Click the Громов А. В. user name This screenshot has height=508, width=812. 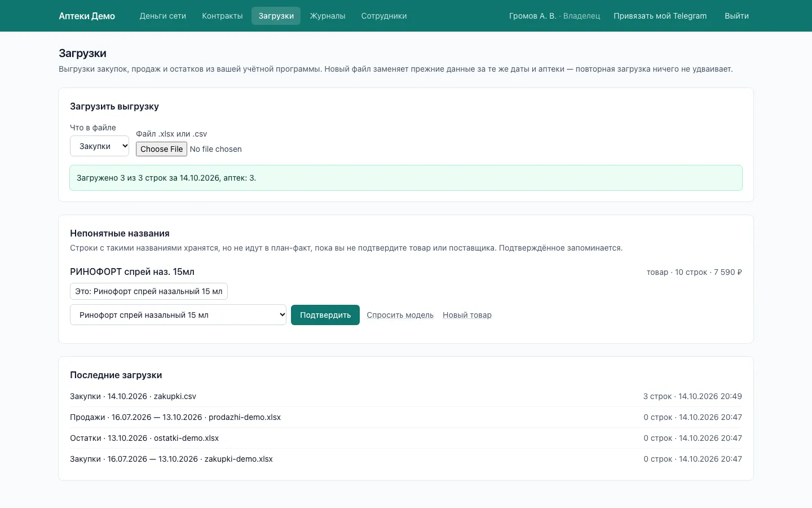pyautogui.click(x=532, y=16)
